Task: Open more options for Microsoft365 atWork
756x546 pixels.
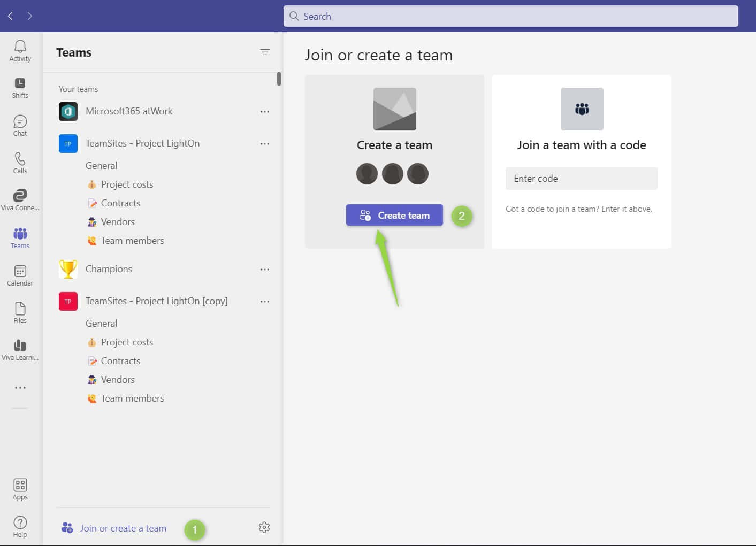Action: pos(265,112)
